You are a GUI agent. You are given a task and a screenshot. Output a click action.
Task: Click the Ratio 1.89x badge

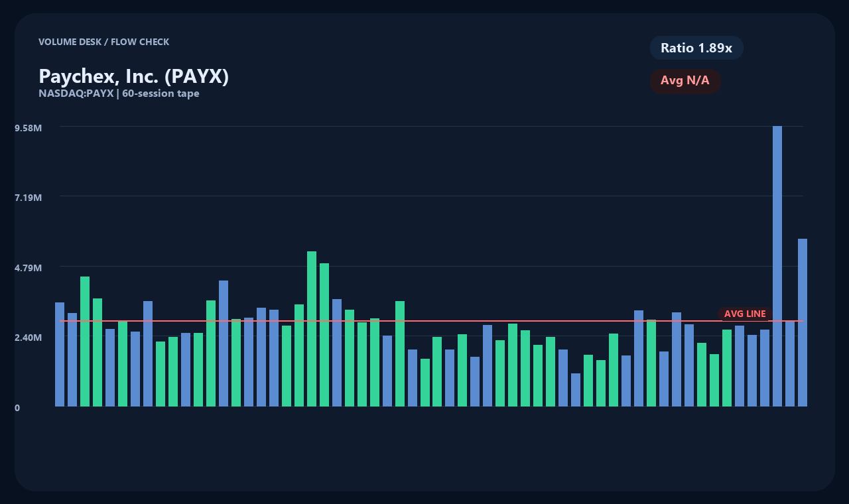696,48
